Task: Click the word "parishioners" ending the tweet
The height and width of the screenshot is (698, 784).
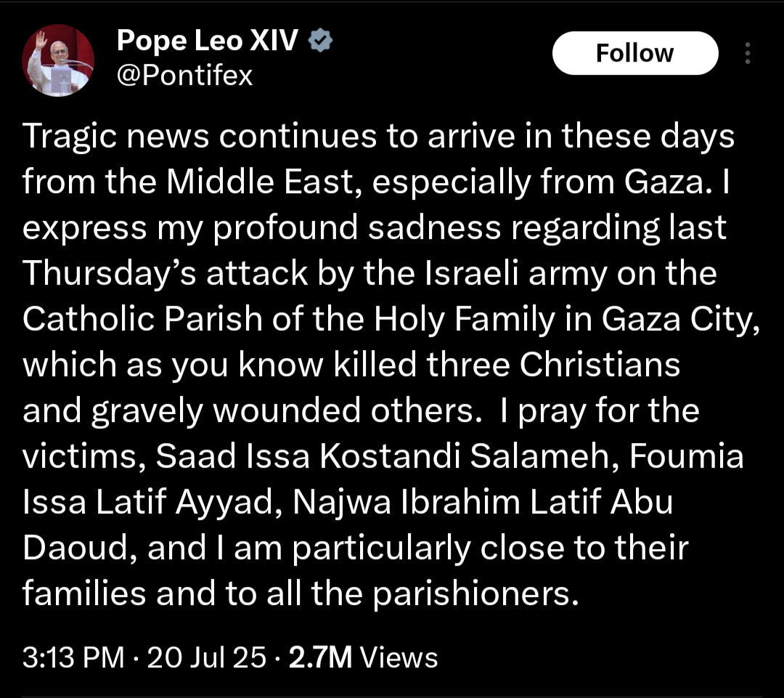Action: pyautogui.click(x=476, y=594)
